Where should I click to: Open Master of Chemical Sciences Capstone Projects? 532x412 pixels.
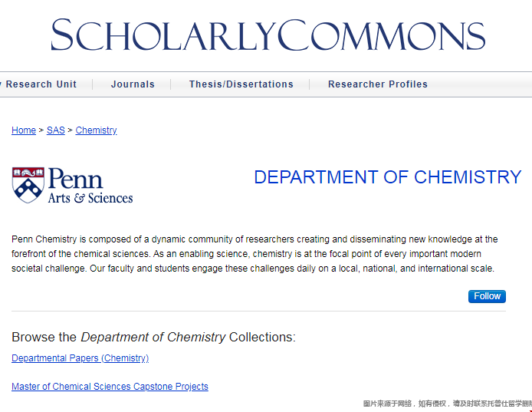[110, 387]
